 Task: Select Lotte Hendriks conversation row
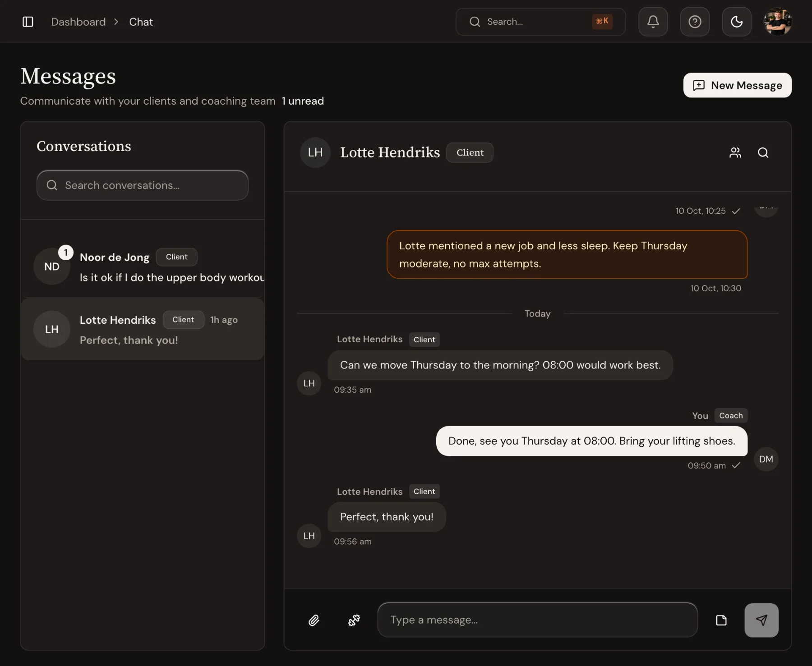pyautogui.click(x=143, y=329)
